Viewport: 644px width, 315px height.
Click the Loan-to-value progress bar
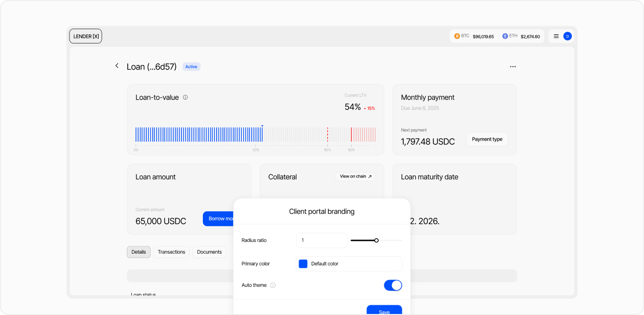click(x=256, y=134)
